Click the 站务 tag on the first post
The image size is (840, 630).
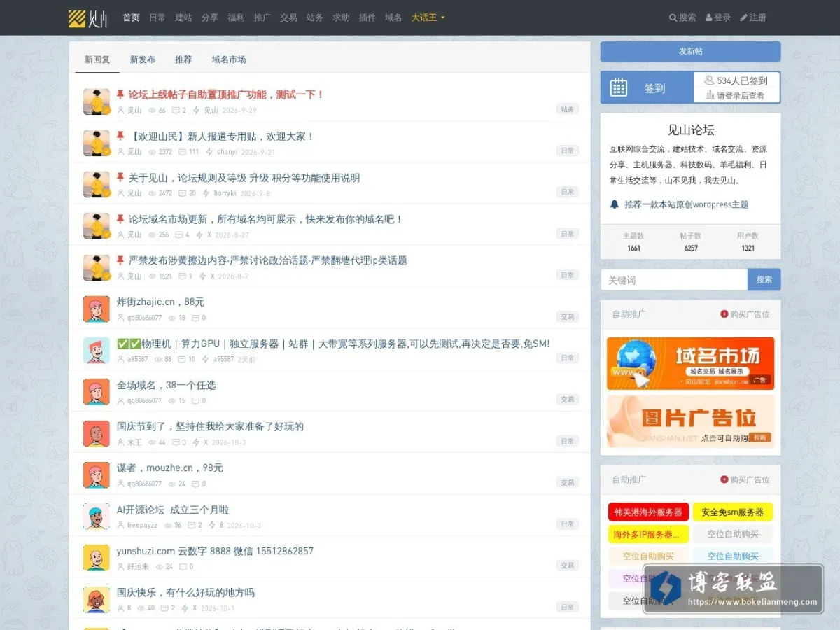click(x=568, y=109)
